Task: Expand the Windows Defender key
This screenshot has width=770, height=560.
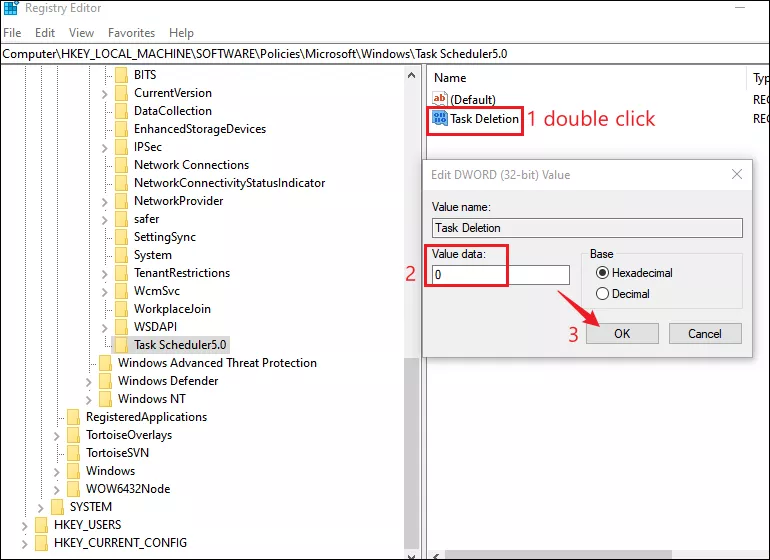Action: point(88,381)
